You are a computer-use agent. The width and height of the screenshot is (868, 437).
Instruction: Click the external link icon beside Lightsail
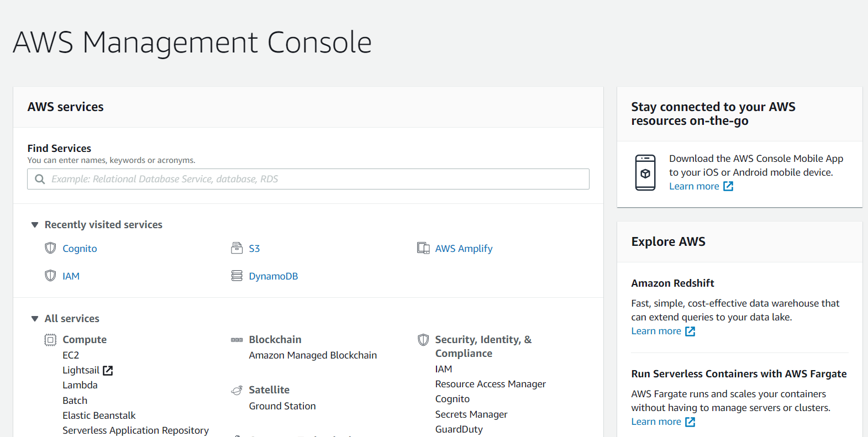tap(108, 371)
